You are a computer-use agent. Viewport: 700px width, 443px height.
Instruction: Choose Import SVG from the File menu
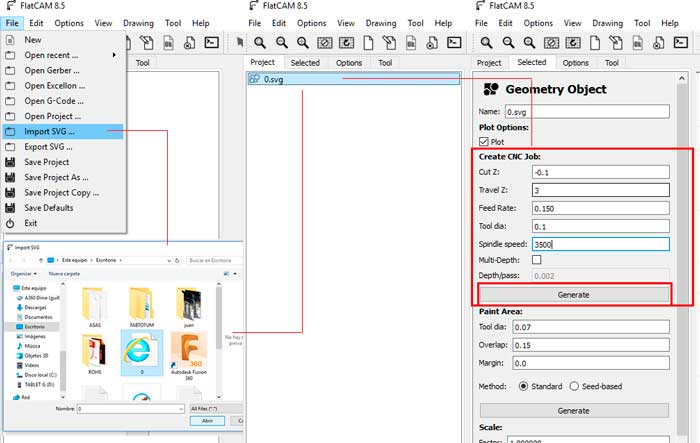(x=62, y=131)
